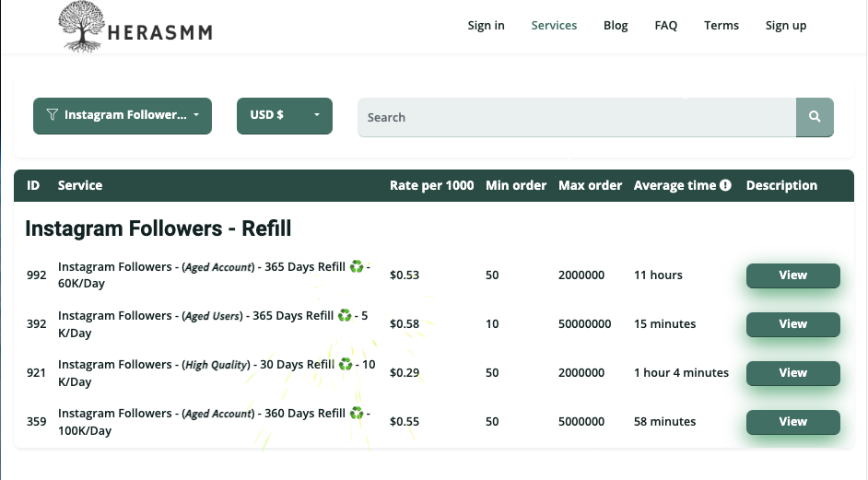Viewport: 868px width, 480px height.
Task: Click the filter funnel icon
Action: (x=52, y=115)
